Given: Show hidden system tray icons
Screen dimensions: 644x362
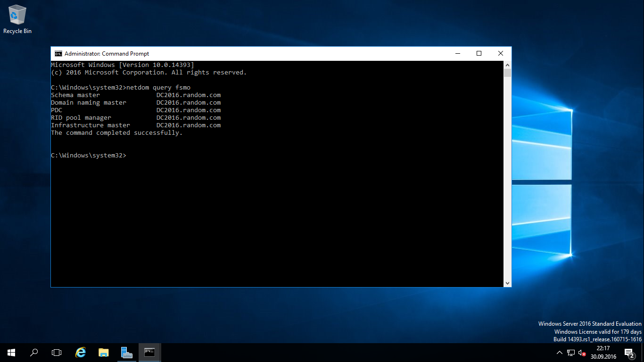Looking at the screenshot, I should click(x=560, y=353).
